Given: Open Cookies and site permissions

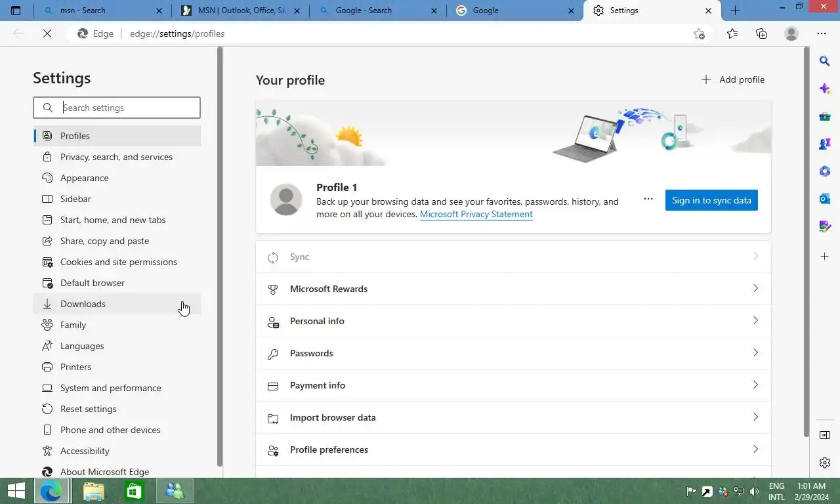Looking at the screenshot, I should 117,262.
